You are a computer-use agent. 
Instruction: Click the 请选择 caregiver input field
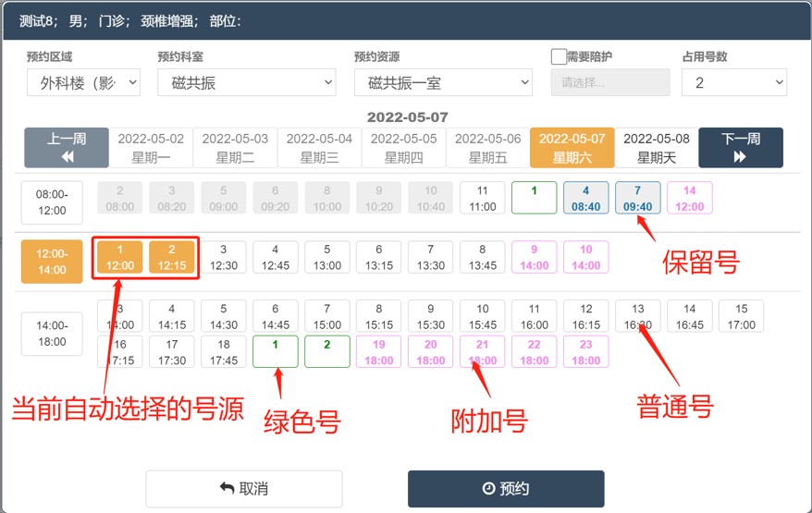[609, 82]
